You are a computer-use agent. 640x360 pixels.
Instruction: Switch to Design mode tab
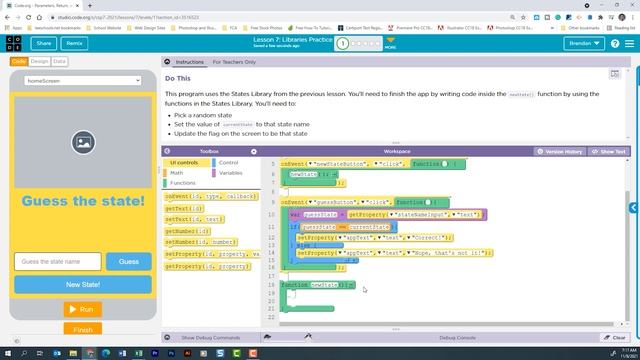click(x=39, y=61)
